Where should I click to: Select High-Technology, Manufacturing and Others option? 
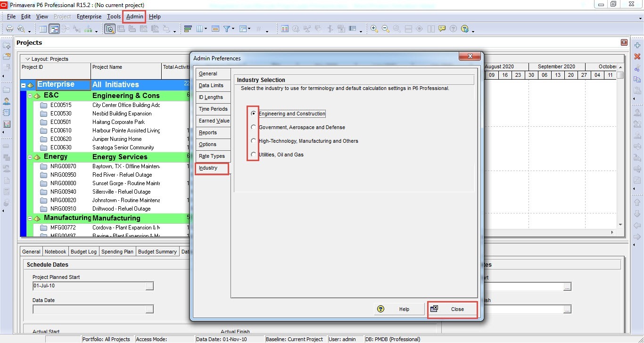pos(254,141)
